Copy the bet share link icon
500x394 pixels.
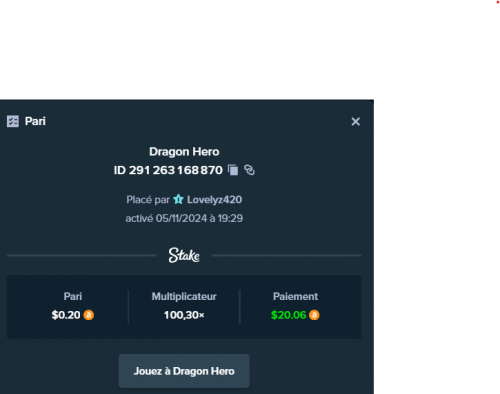[x=249, y=170]
